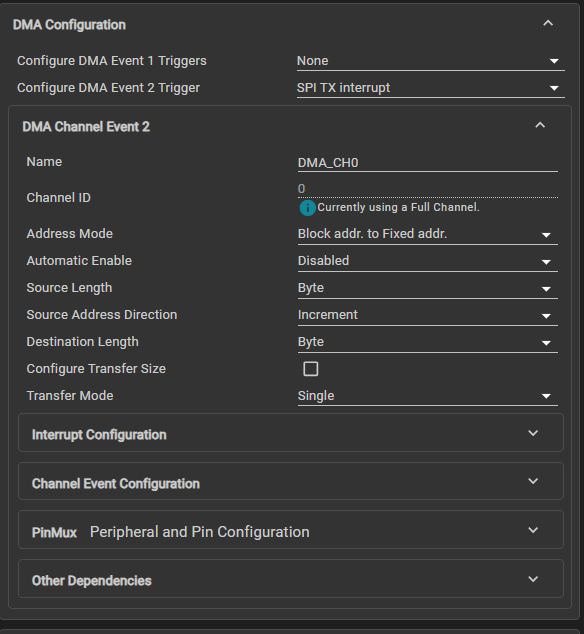Open the Address Mode dropdown
Image resolution: width=584 pixels, height=634 pixels.
427,234
